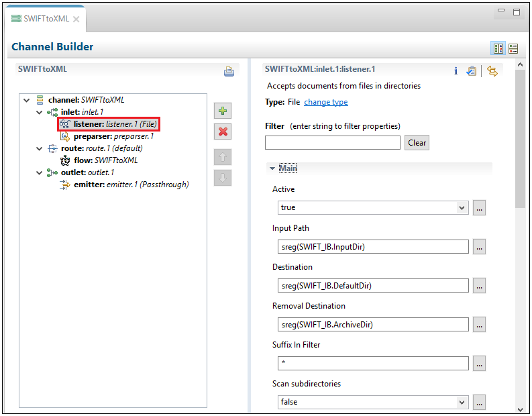The image size is (532, 416).
Task: Click the channel stack icon in tree
Action: point(40,100)
